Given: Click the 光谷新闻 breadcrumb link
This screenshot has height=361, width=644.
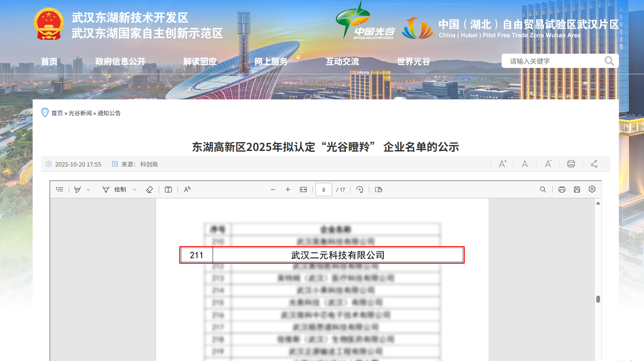Looking at the screenshot, I should coord(80,113).
